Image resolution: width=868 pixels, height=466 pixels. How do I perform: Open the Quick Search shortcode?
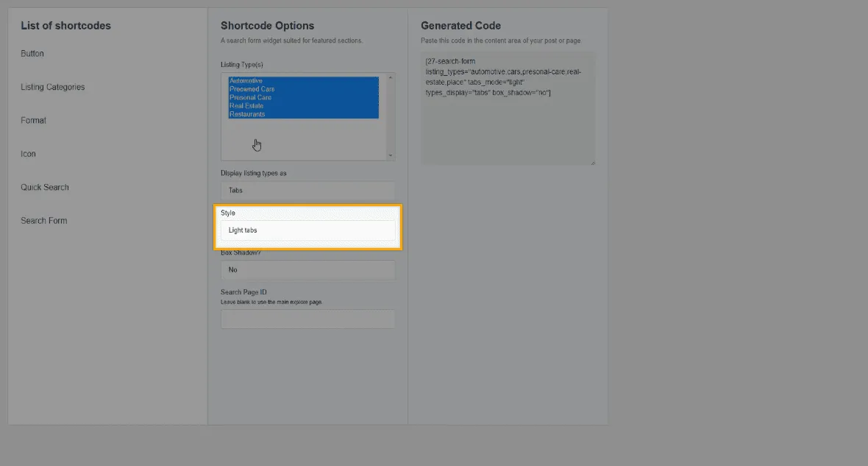coord(45,187)
